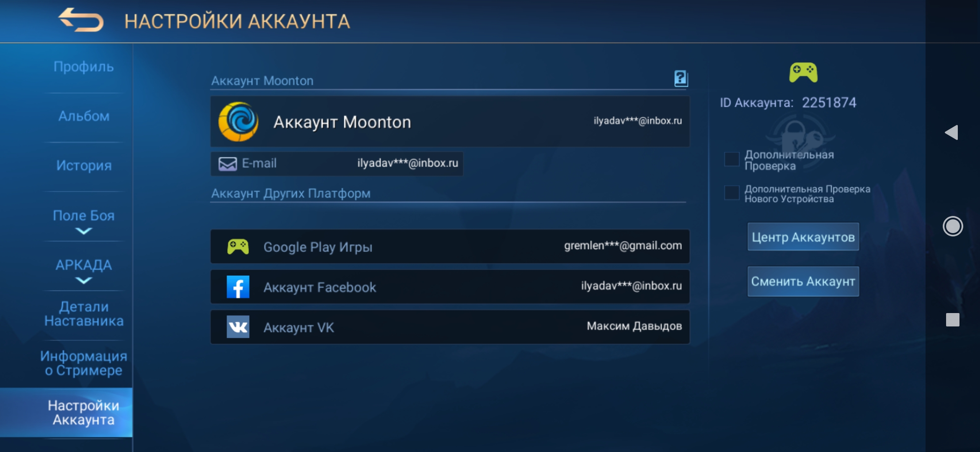Tap the VK logo icon
Image resolution: width=980 pixels, height=452 pixels.
(238, 327)
